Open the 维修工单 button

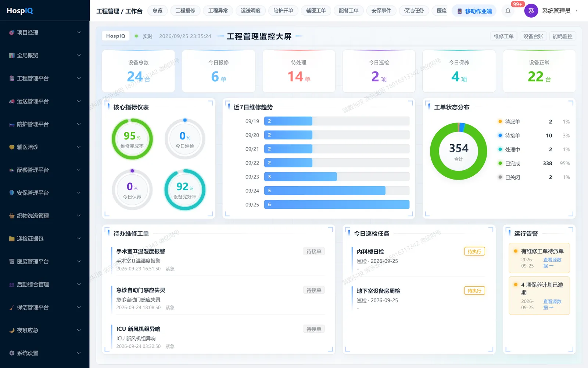(x=504, y=36)
